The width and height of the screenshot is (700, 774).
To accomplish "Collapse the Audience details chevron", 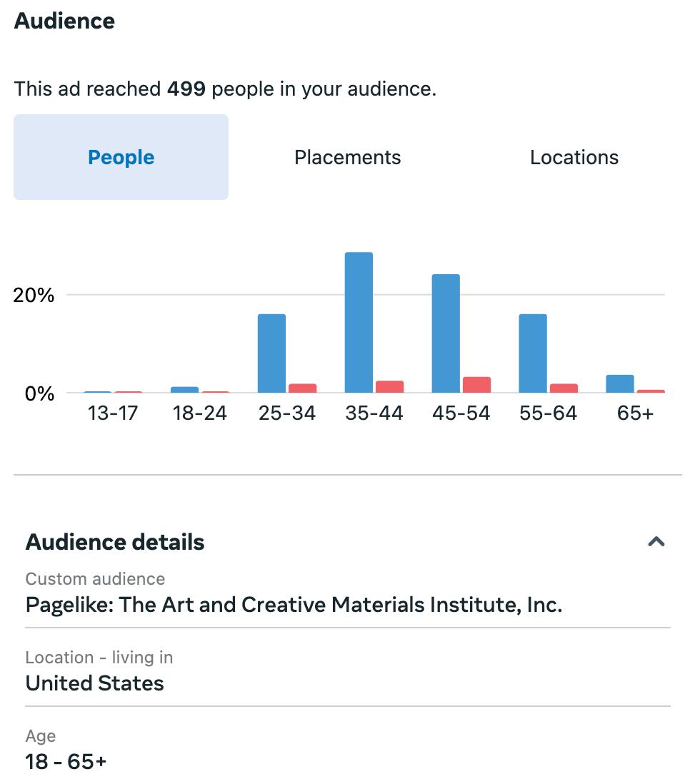I will (x=656, y=542).
